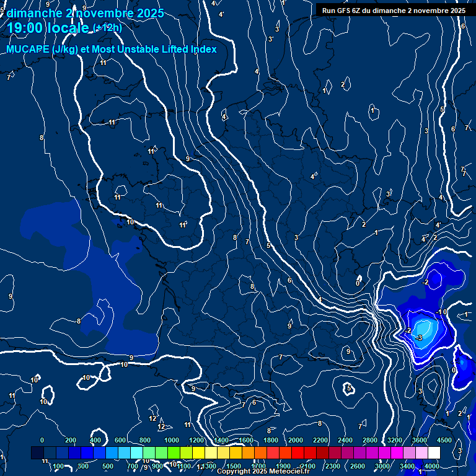Click legend value '2600' on the lower row
Image resolution: width=476 pixels, height=476 pixels.
358,466
